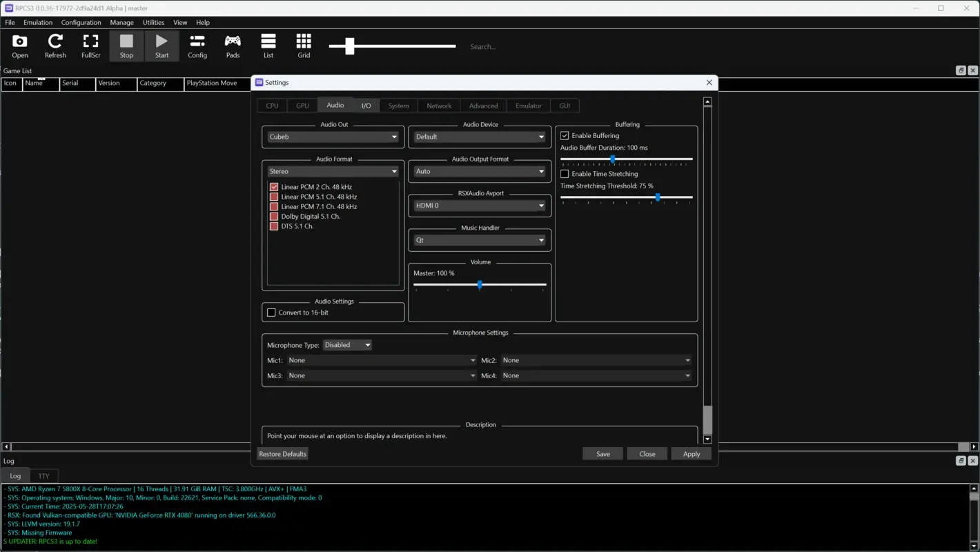Apply the audio settings changes

(691, 453)
